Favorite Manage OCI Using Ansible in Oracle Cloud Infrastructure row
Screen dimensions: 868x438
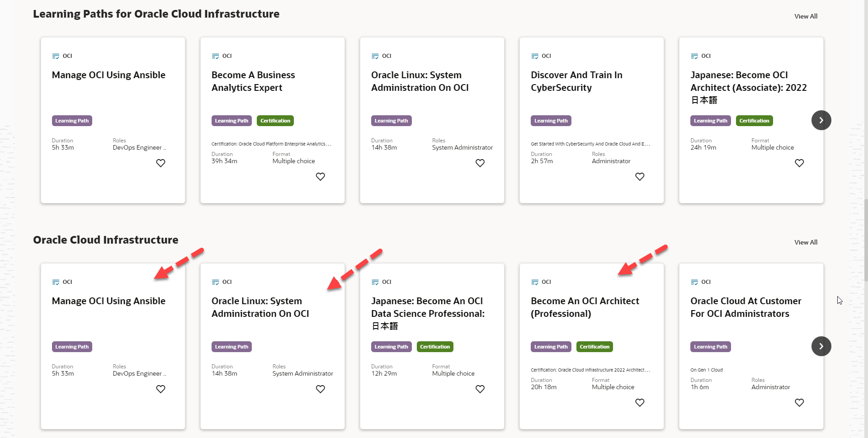coord(160,389)
